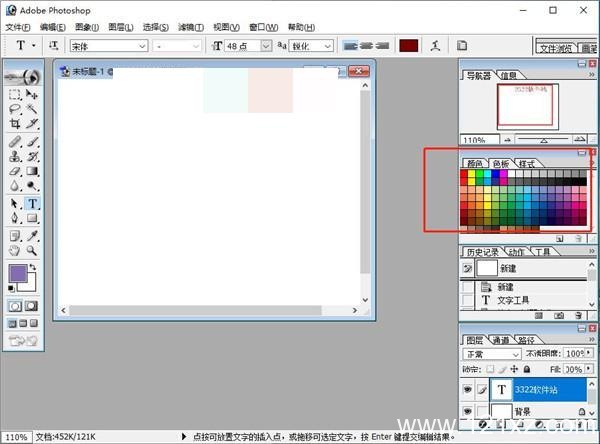Select the Crop tool

pyautogui.click(x=15, y=125)
